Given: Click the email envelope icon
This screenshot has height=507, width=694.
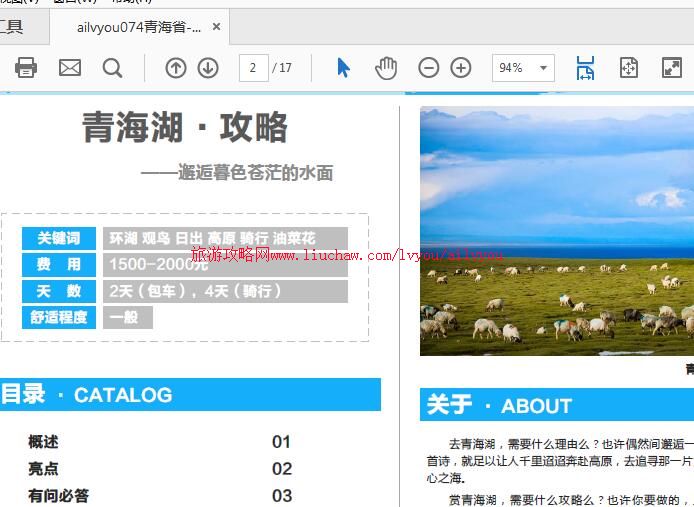Looking at the screenshot, I should pos(70,68).
